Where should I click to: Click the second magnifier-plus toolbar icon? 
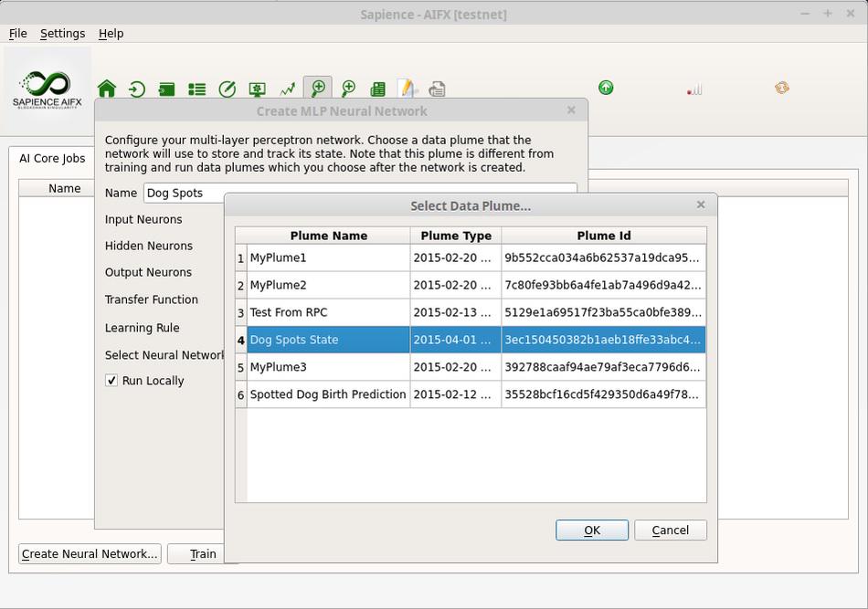(x=348, y=89)
